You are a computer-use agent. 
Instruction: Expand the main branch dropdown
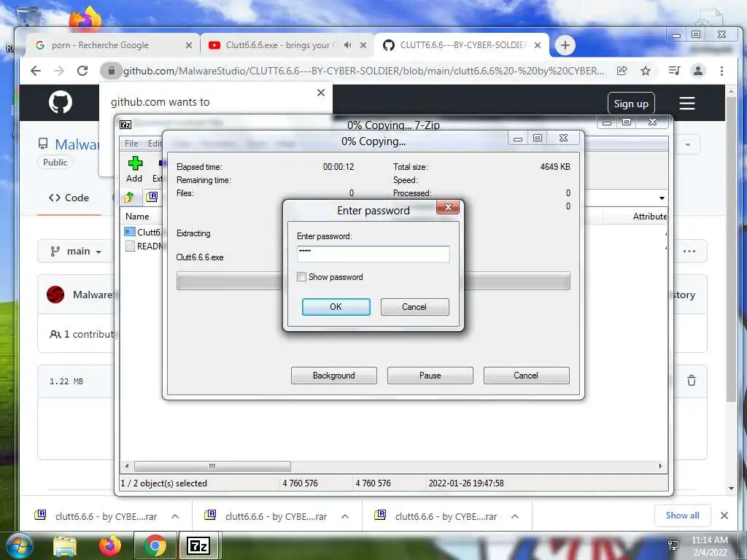coord(76,251)
